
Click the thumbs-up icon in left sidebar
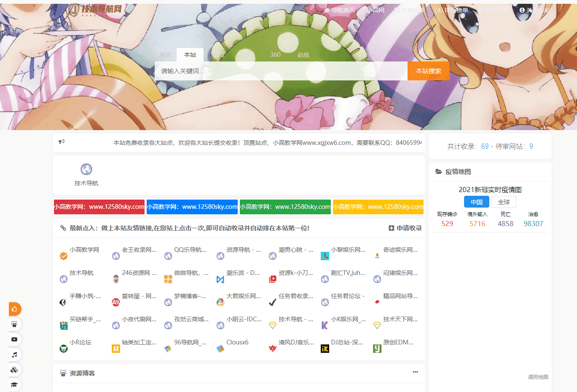click(x=14, y=309)
